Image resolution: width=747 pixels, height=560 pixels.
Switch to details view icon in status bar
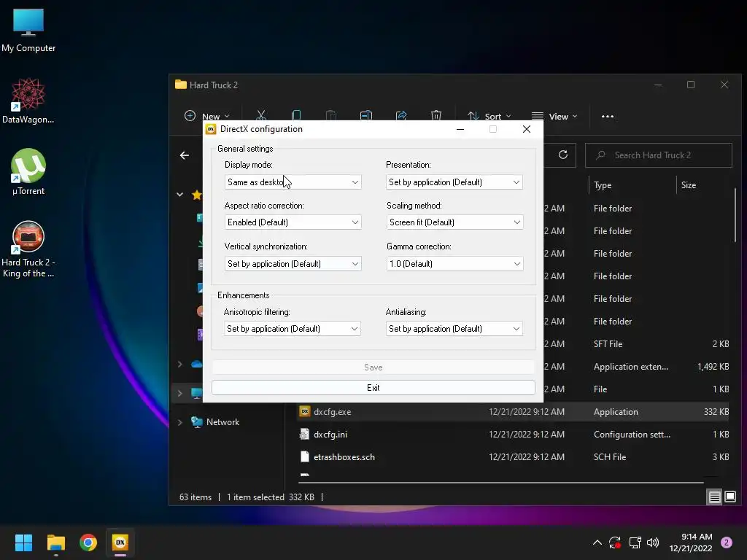pos(715,497)
